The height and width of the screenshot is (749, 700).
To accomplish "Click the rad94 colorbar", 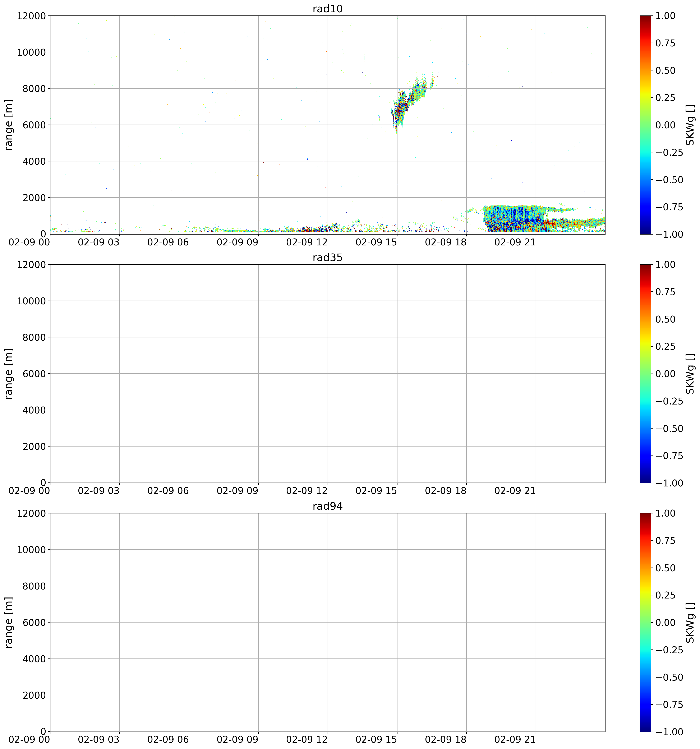I will click(645, 622).
